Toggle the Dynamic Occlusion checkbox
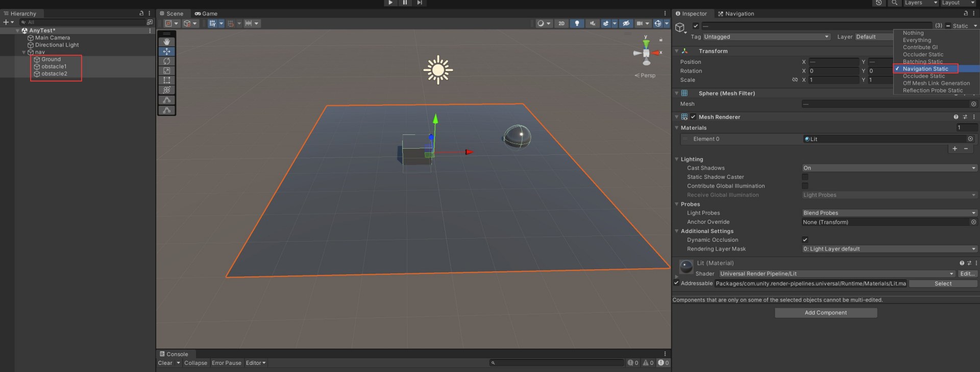This screenshot has width=980, height=372. pos(805,240)
